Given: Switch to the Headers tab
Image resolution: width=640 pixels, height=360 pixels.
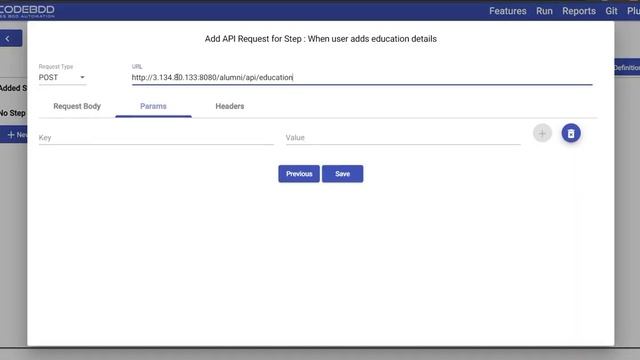Looking at the screenshot, I should pos(229,106).
